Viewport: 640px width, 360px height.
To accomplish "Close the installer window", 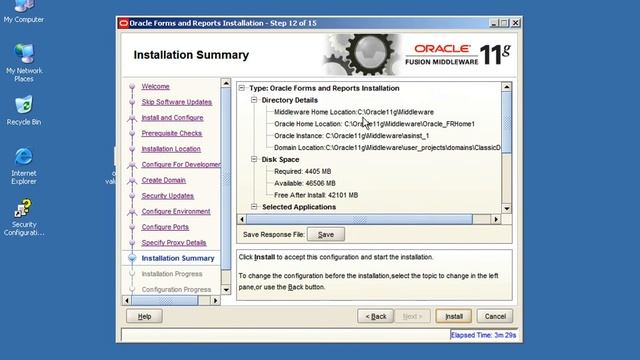I will [x=516, y=23].
